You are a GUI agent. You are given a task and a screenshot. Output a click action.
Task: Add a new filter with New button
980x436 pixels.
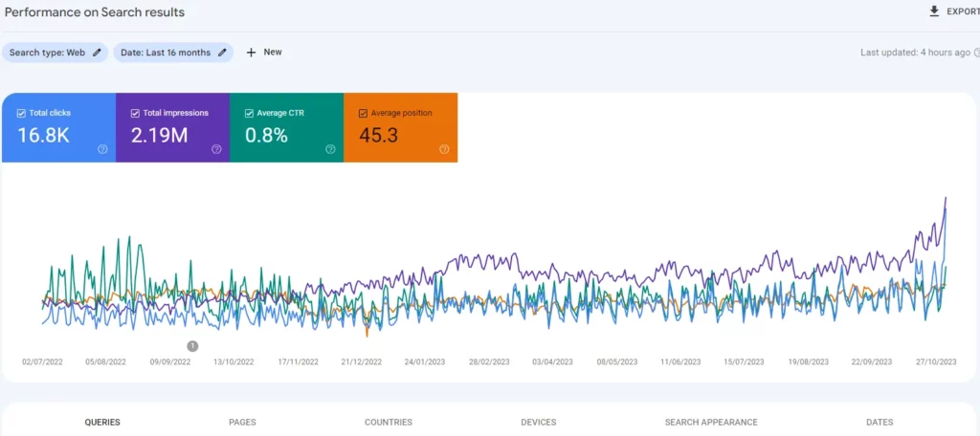(x=264, y=53)
